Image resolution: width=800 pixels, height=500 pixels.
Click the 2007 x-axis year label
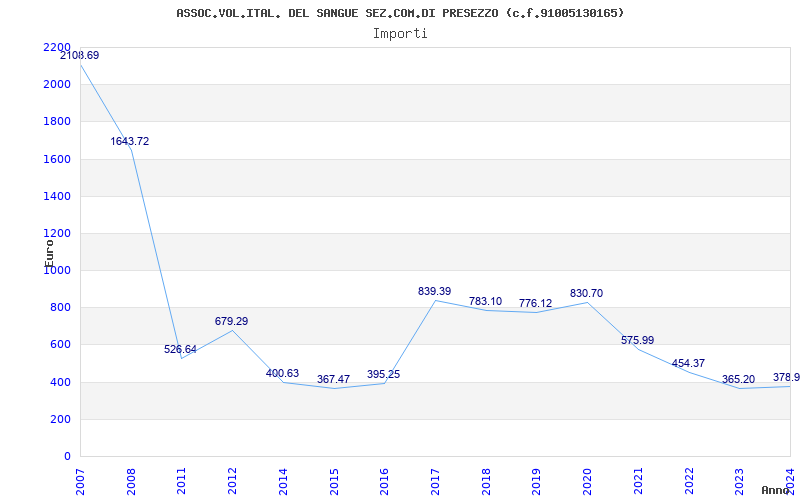[x=80, y=482]
